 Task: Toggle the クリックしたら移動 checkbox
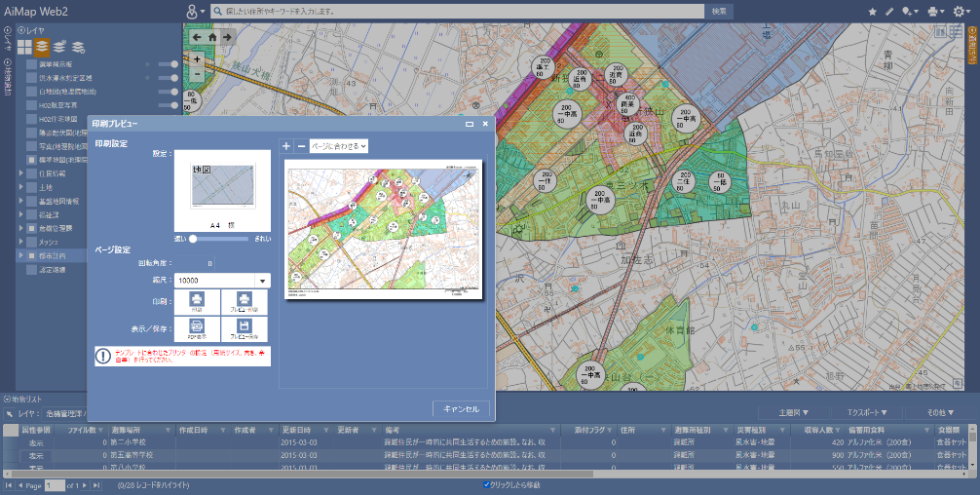point(488,484)
